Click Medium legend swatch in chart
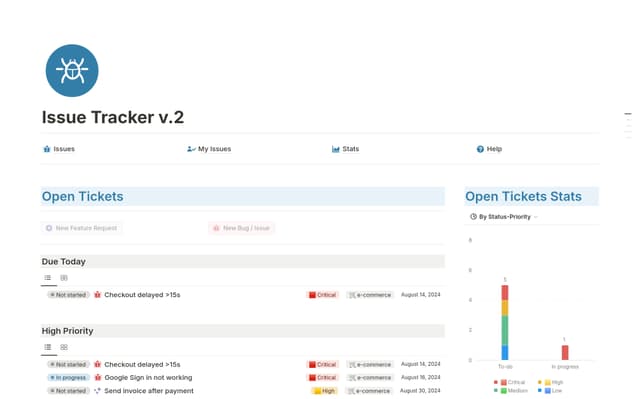The height and width of the screenshot is (399, 640). click(504, 391)
